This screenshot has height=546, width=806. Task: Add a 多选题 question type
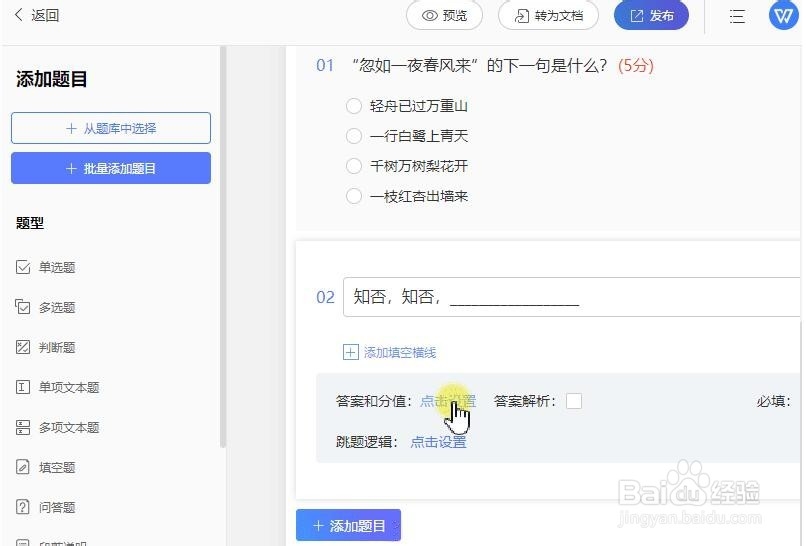46,307
